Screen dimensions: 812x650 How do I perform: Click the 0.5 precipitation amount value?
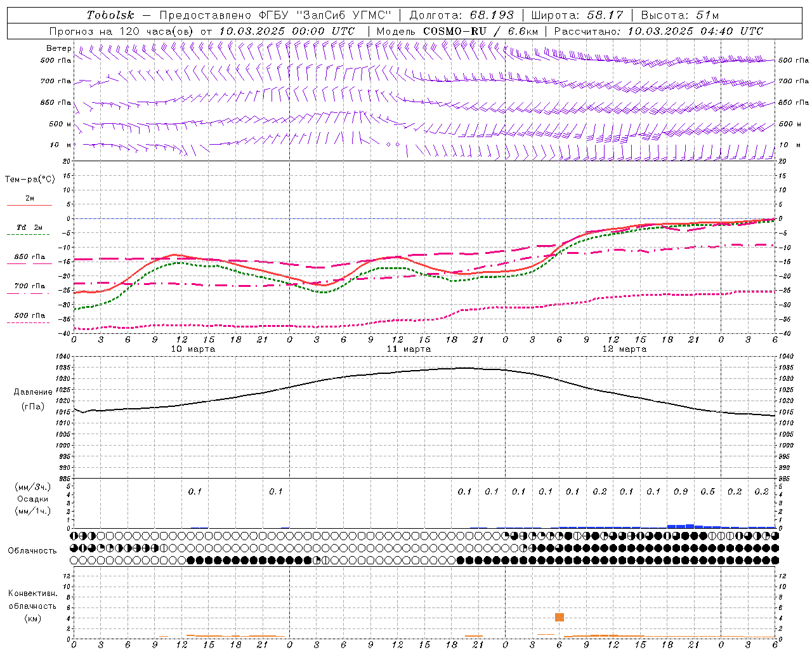(x=708, y=491)
